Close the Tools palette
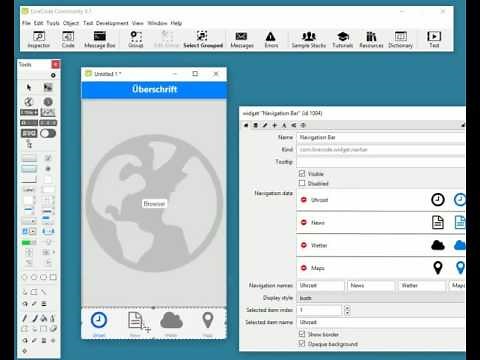The image size is (480, 360). coord(55,64)
